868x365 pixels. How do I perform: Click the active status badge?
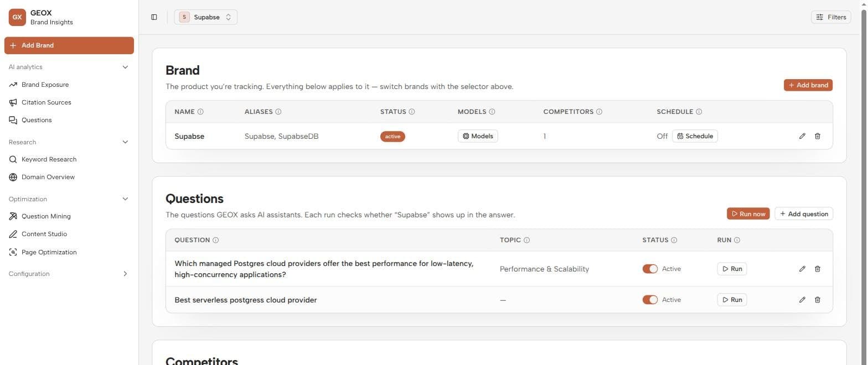[392, 137]
